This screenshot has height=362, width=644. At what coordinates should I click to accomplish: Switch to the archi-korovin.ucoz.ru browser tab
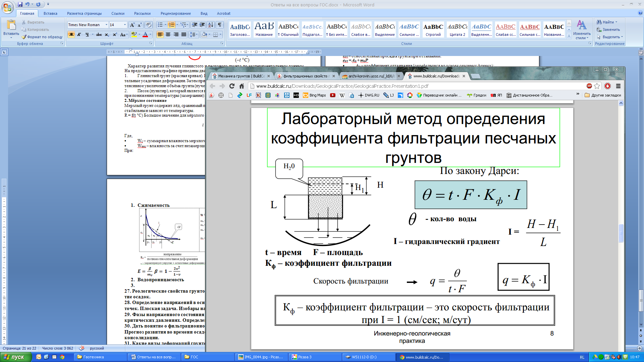click(x=371, y=76)
